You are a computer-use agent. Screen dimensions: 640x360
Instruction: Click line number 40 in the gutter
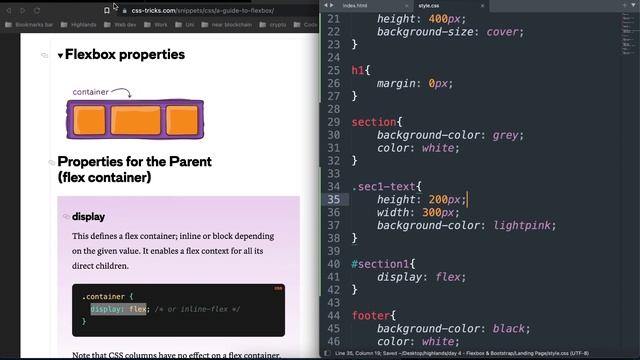pyautogui.click(x=333, y=264)
